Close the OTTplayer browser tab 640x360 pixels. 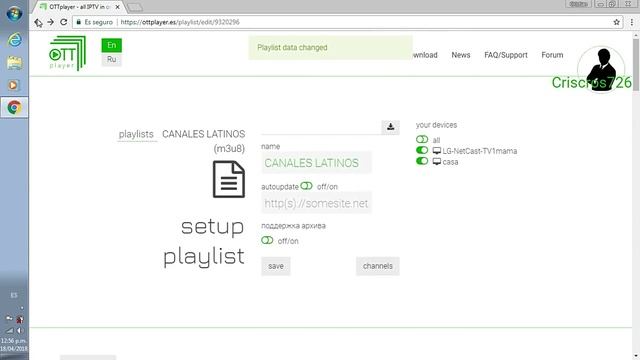tap(118, 7)
